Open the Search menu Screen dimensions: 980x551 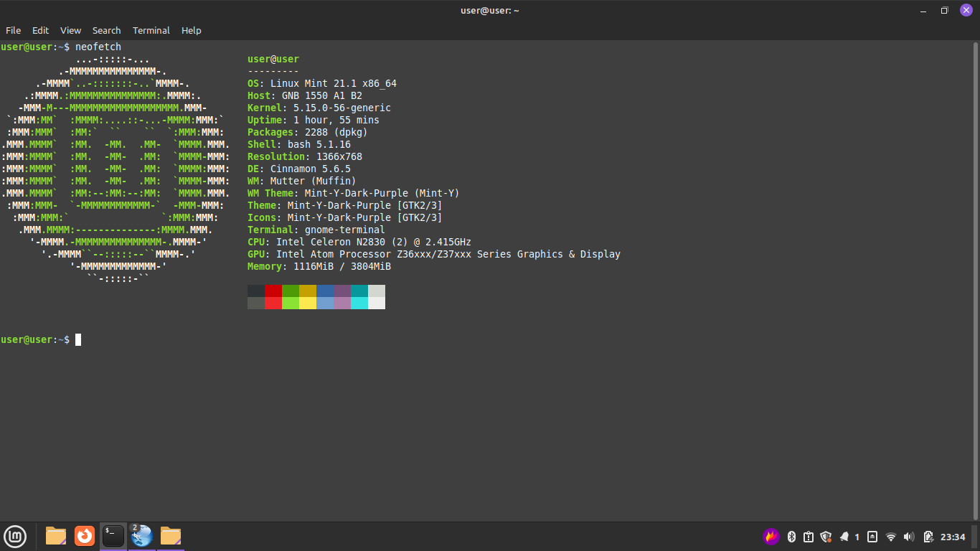pos(106,31)
